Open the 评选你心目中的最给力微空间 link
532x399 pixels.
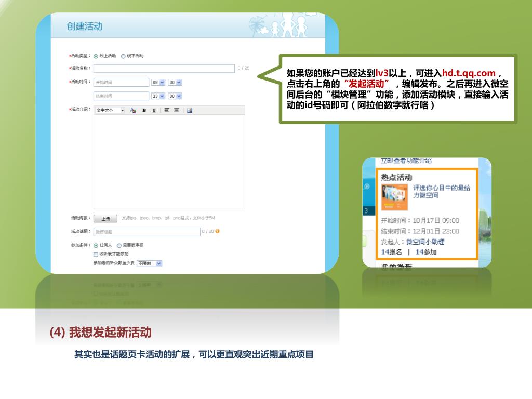coord(441,191)
